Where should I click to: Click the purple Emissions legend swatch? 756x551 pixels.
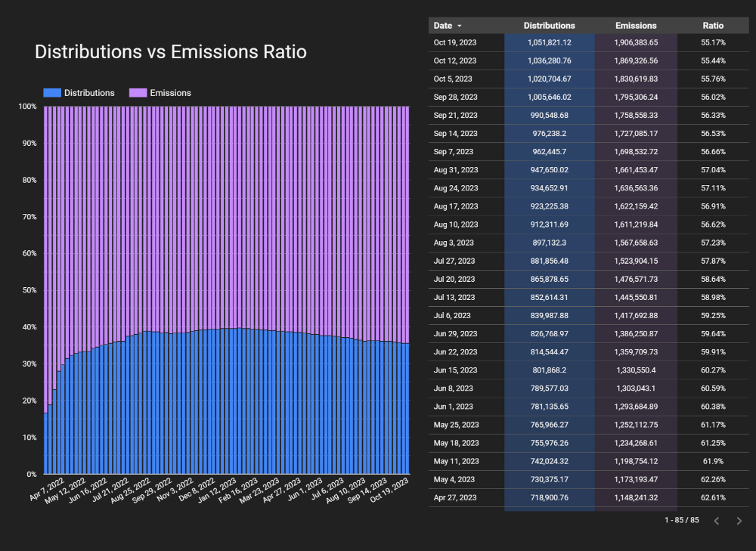[x=137, y=93]
